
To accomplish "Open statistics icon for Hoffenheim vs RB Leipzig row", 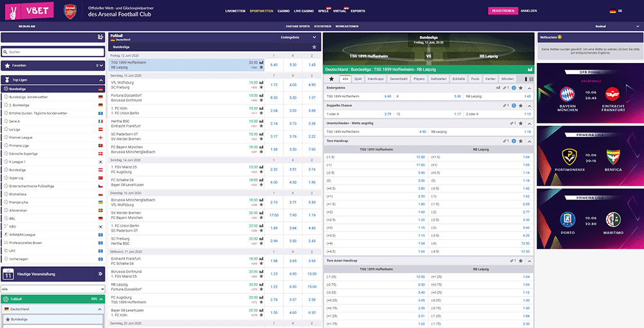I will (x=261, y=63).
